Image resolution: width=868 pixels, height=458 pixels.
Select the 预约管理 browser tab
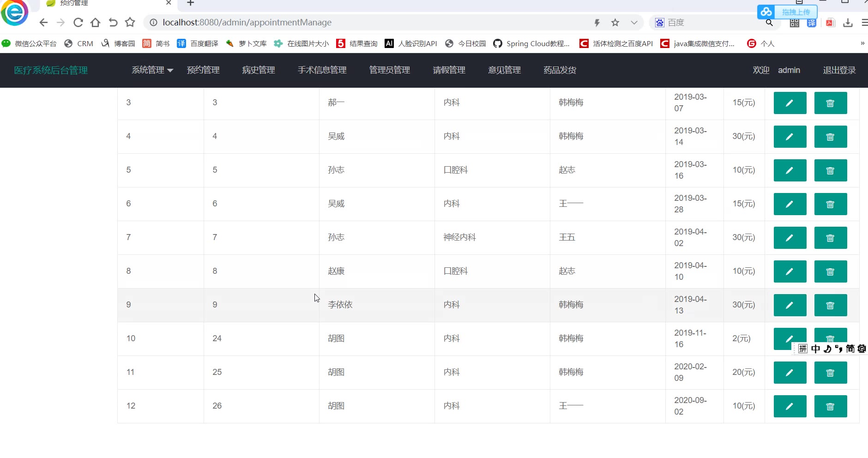[108, 3]
